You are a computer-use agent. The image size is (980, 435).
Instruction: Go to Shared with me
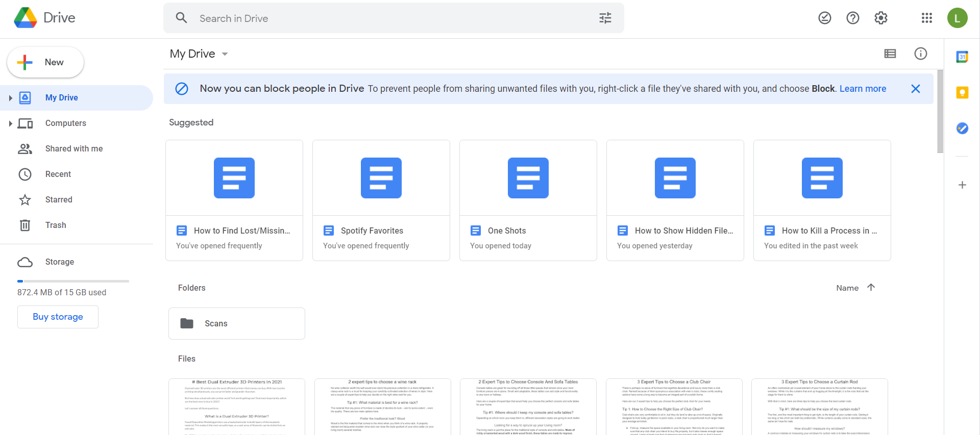[x=73, y=148]
